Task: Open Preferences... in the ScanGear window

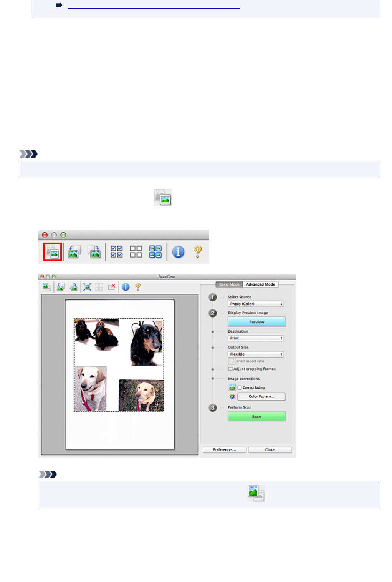Action: 225,450
